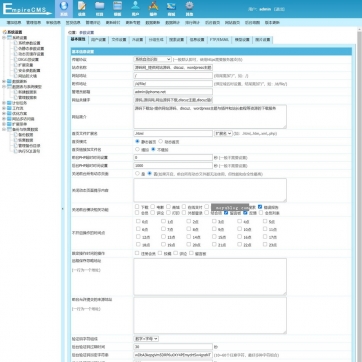Image resolution: width=362 pixels, height=362 pixels.
Task: Expand the 优化方案 tree node
Action: click(4, 114)
